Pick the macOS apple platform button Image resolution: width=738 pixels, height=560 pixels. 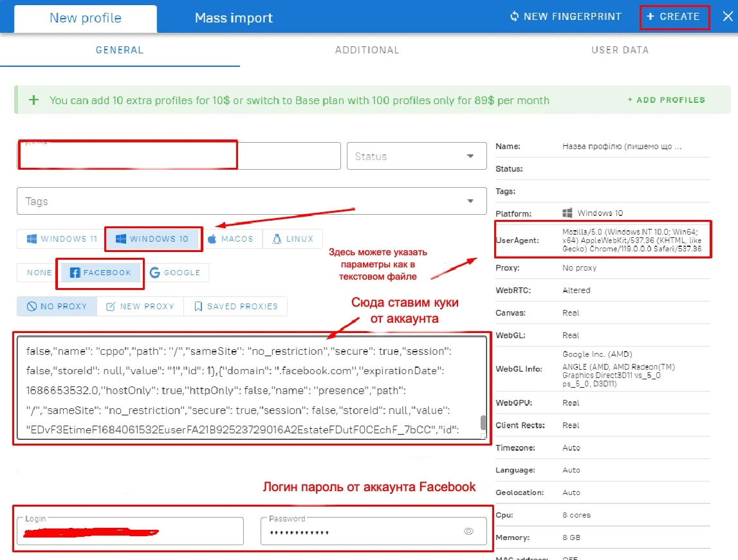[230, 239]
